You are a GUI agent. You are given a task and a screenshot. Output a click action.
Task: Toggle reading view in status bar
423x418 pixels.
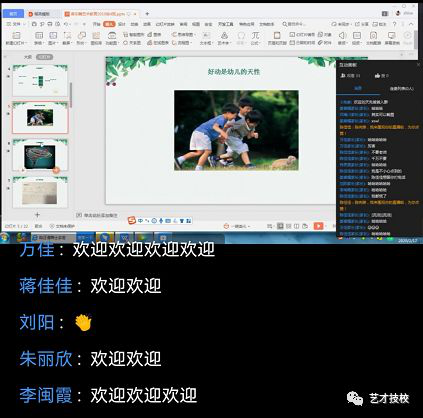tap(296, 226)
